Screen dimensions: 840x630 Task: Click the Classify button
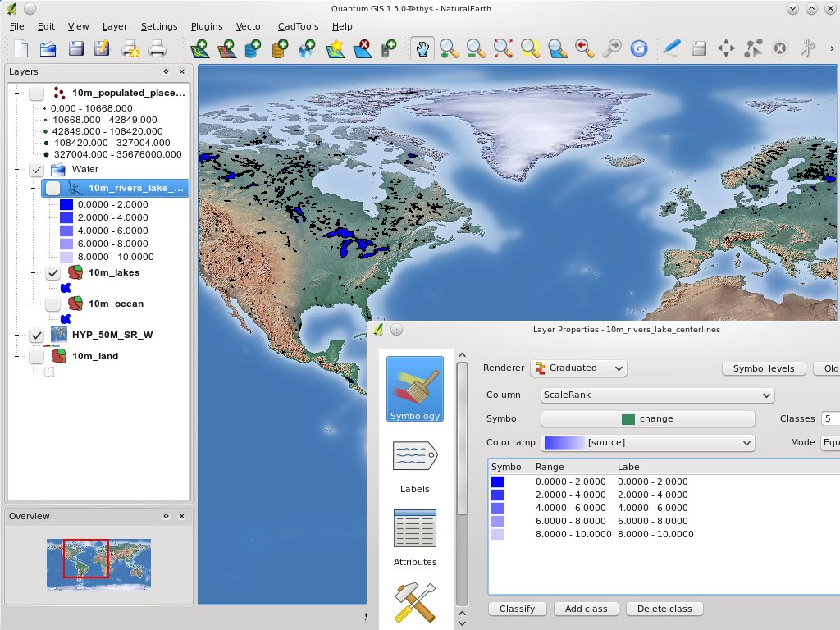pos(517,609)
